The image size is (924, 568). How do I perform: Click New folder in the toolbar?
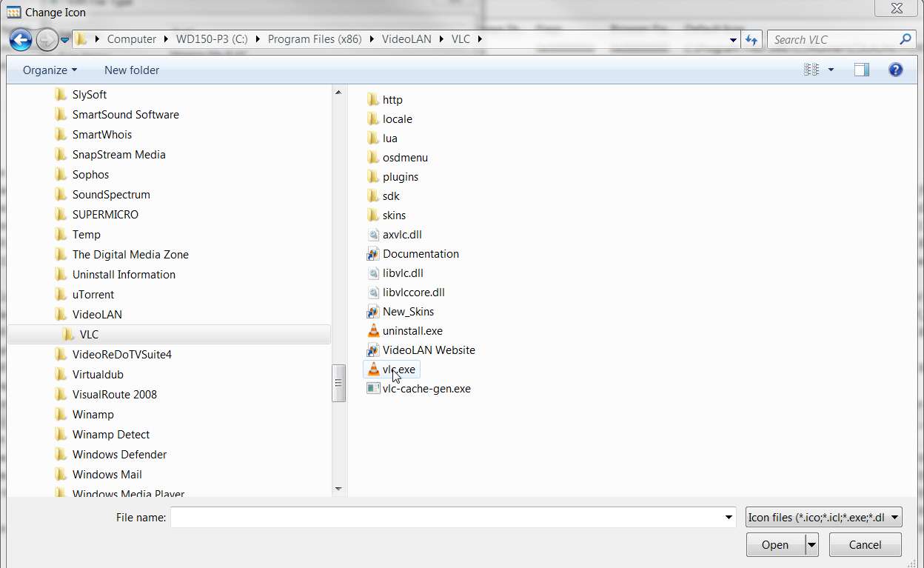coord(132,70)
